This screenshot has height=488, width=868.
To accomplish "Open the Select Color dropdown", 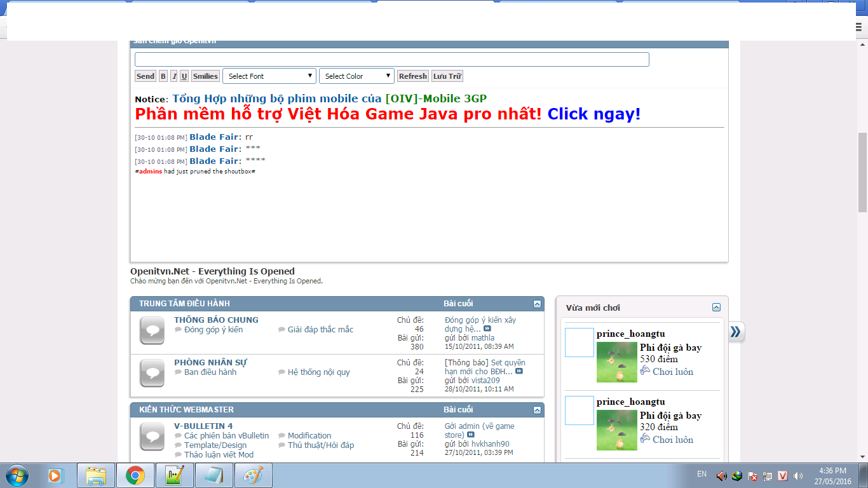I will pos(356,76).
